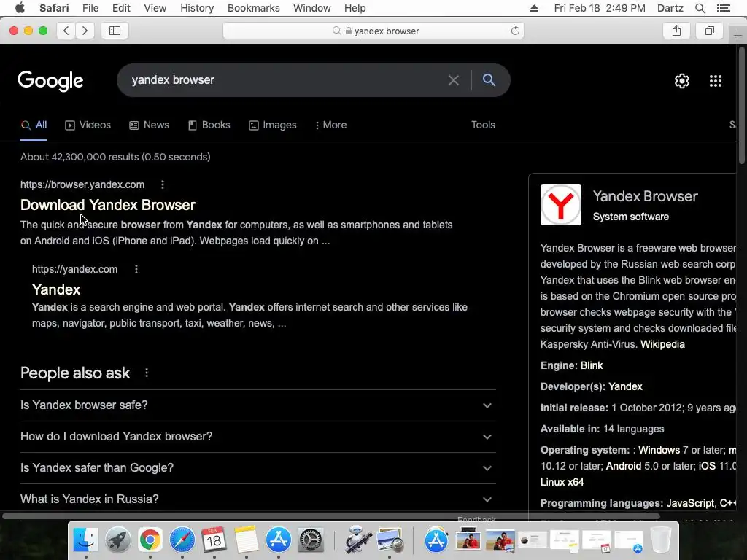Open options dots next to browser.yandex.com result
This screenshot has width=747, height=560.
[x=163, y=184]
